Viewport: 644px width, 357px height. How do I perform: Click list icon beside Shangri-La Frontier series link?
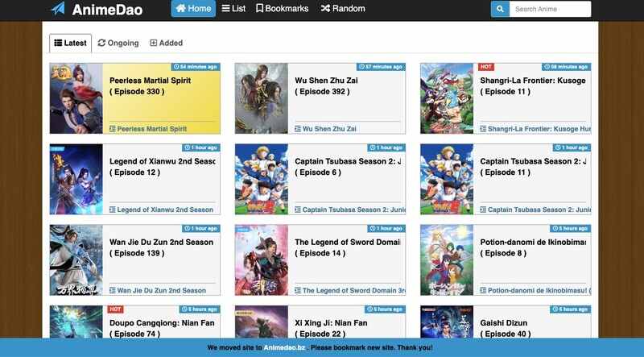pos(483,129)
